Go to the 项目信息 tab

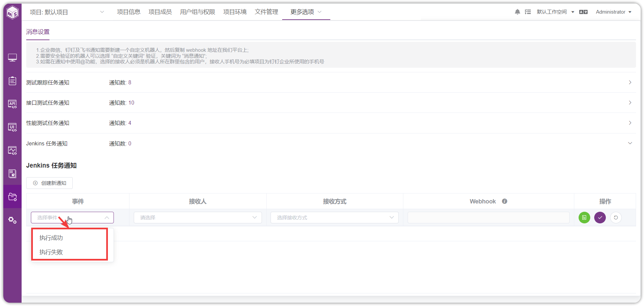click(129, 12)
